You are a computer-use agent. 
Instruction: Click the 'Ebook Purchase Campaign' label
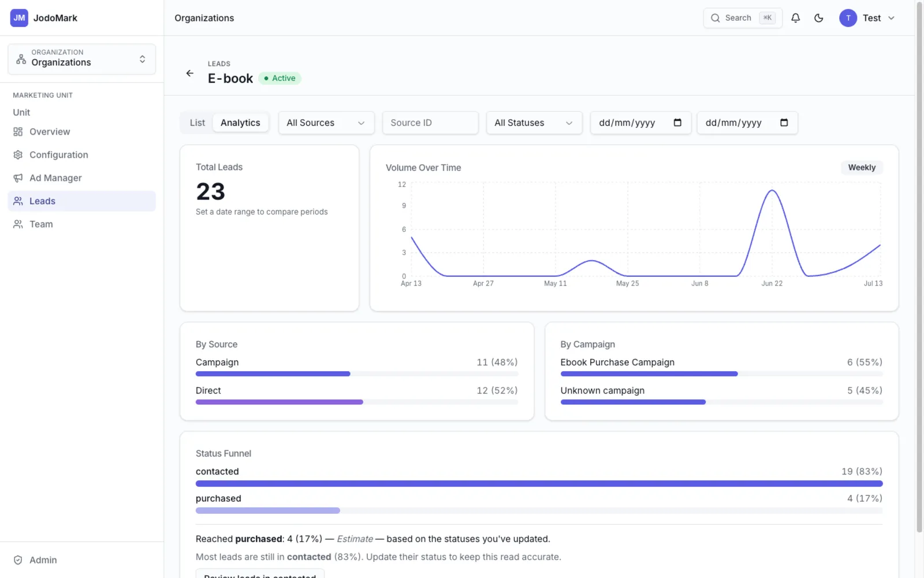coord(617,362)
